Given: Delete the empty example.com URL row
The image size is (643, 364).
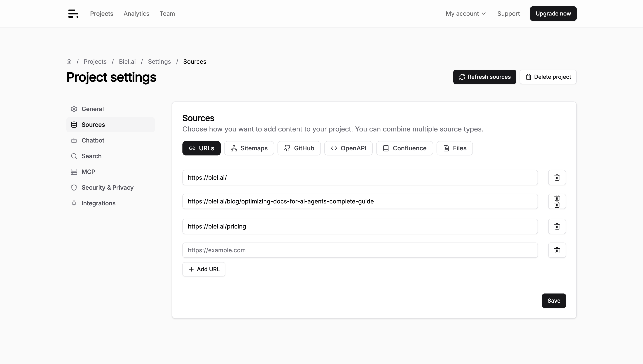Looking at the screenshot, I should pos(557,250).
